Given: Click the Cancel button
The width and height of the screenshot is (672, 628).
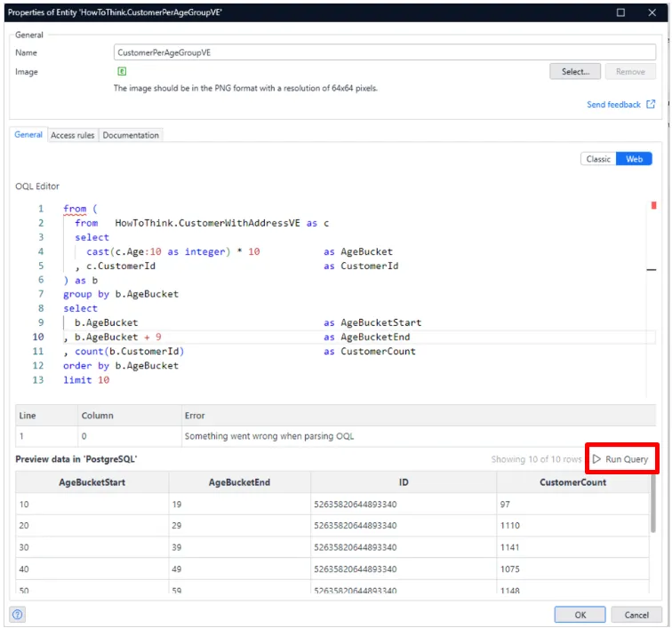Looking at the screenshot, I should pyautogui.click(x=636, y=615).
